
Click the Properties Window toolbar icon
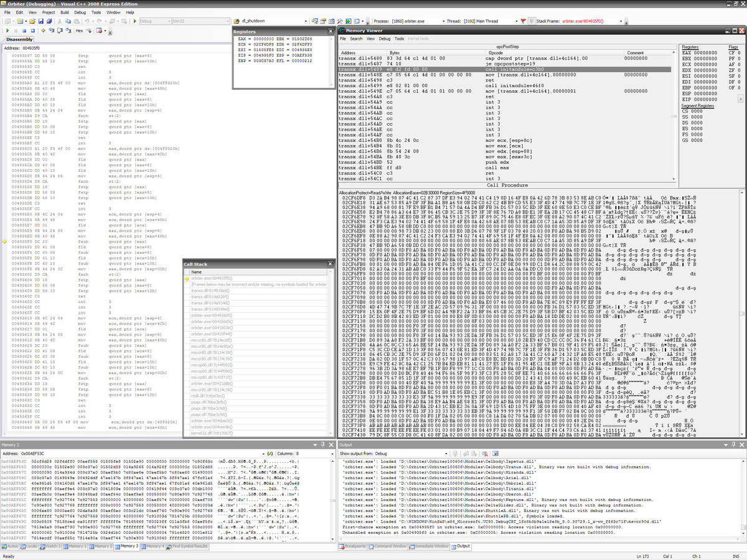tap(324, 21)
